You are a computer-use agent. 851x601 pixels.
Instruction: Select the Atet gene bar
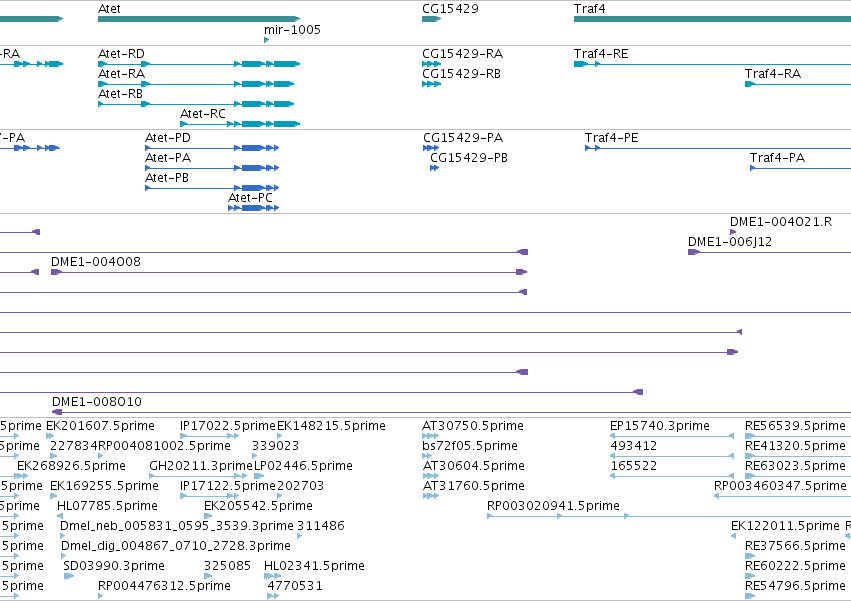[199, 19]
